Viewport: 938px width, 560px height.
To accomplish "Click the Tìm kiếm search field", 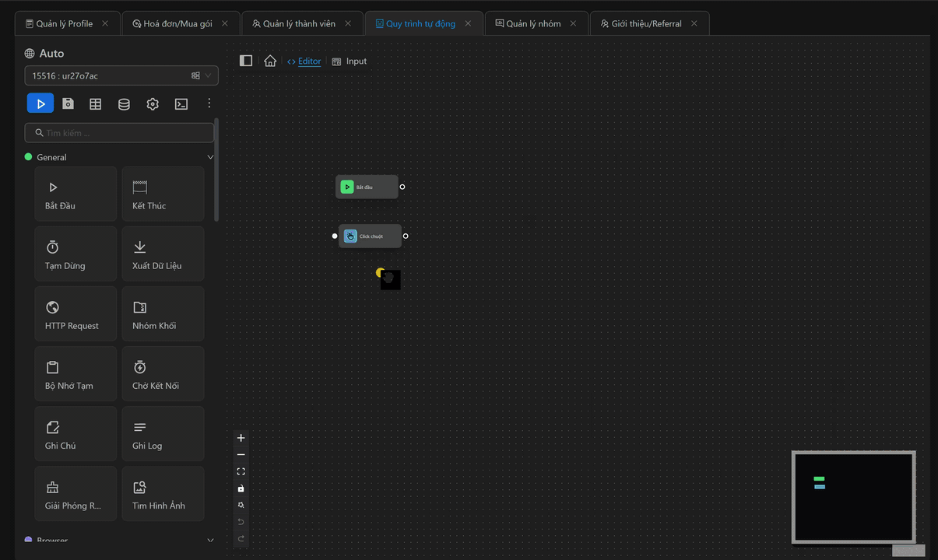I will [x=120, y=133].
